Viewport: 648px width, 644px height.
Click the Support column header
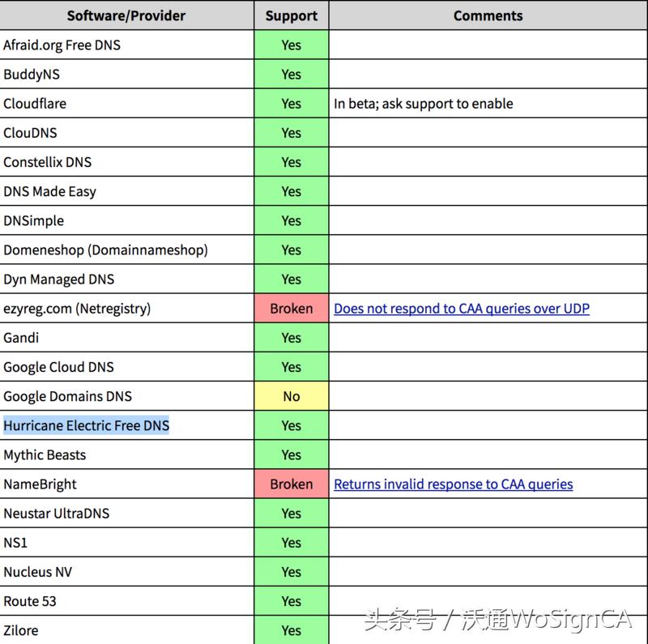click(292, 15)
